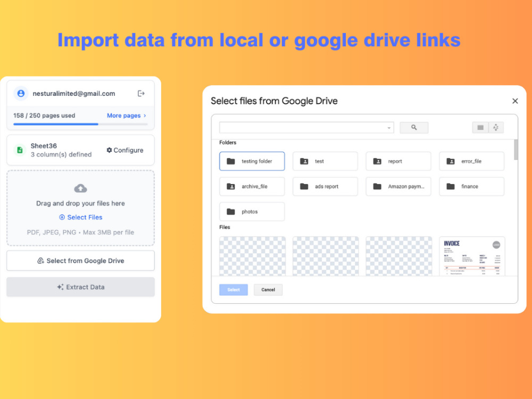Open the Amazon paym... folder
The width and height of the screenshot is (532, 399).
pyautogui.click(x=398, y=186)
